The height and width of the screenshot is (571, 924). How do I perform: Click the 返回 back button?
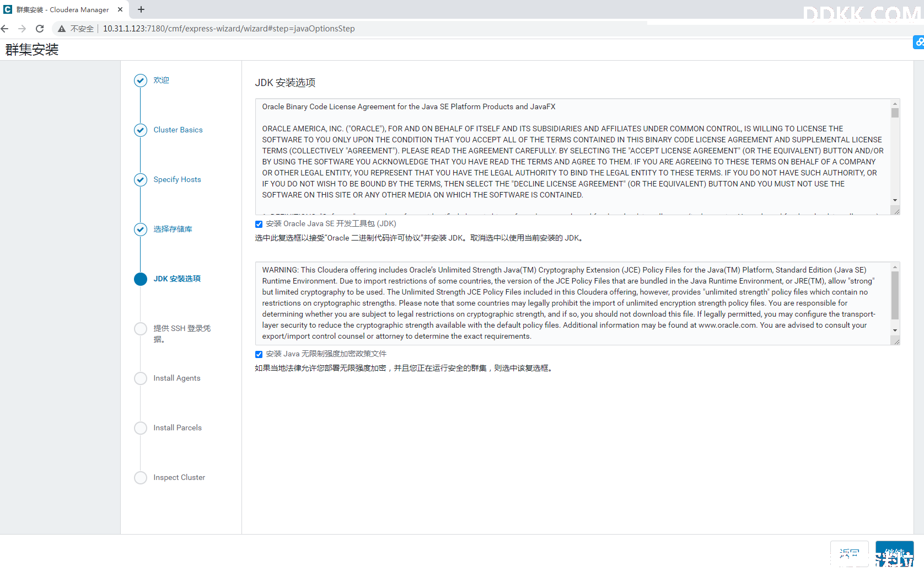pyautogui.click(x=849, y=554)
